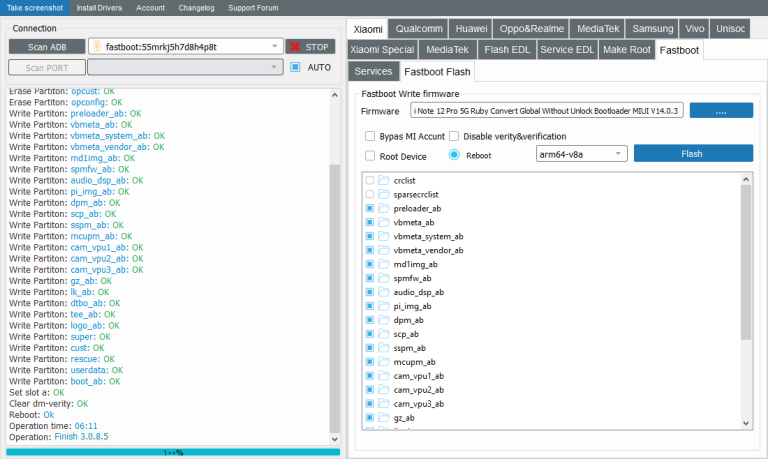Image resolution: width=768 pixels, height=459 pixels.
Task: Click the folder icon next to cam_vpu1_ab
Action: pos(384,376)
